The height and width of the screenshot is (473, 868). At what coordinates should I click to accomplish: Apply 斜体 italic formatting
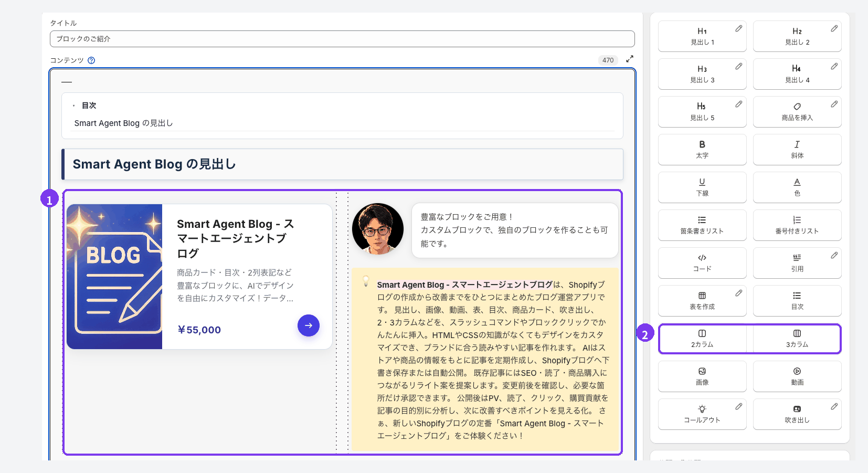[x=797, y=150]
